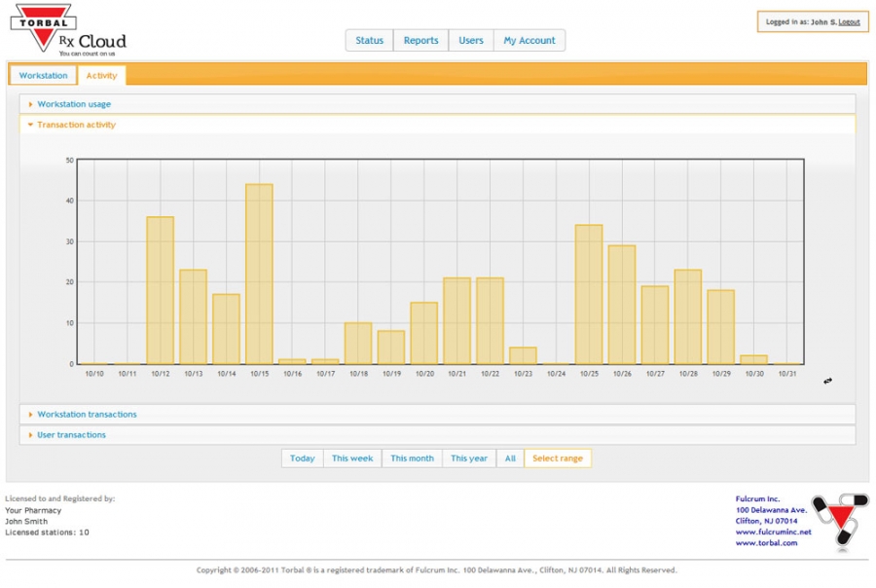Viewport: 876px width, 588px height.
Task: Click the 10/30 bar in the chart
Action: pos(753,360)
